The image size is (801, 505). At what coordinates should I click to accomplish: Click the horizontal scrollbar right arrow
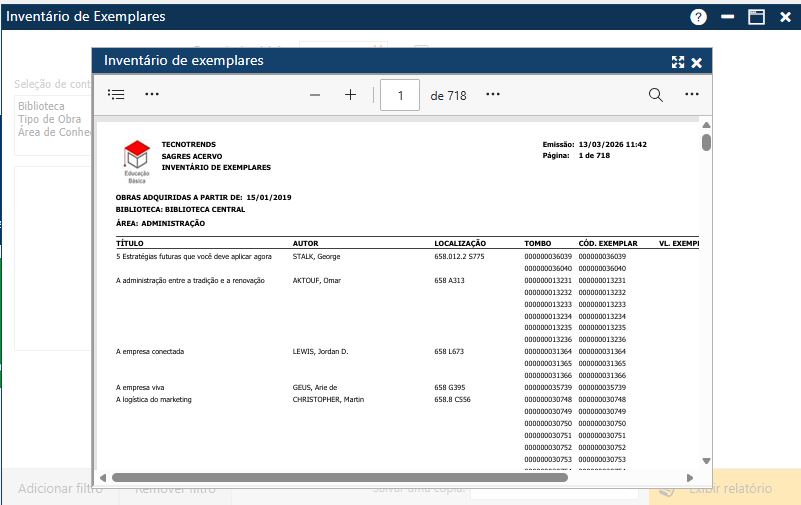[x=690, y=478]
